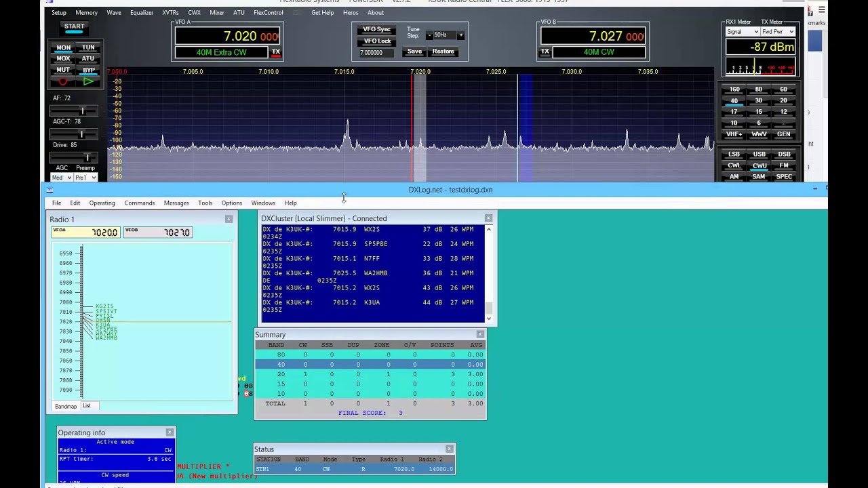Select CWL mode
This screenshot has height=488, width=868.
pyautogui.click(x=734, y=165)
